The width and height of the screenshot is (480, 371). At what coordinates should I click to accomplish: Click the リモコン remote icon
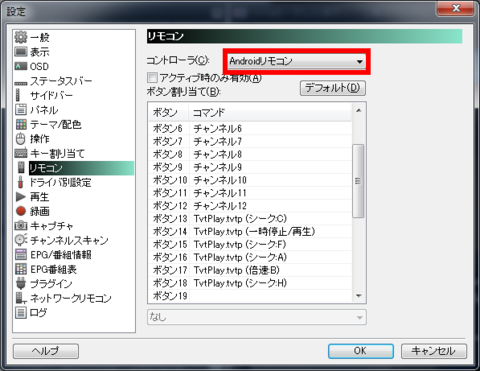[x=21, y=168]
